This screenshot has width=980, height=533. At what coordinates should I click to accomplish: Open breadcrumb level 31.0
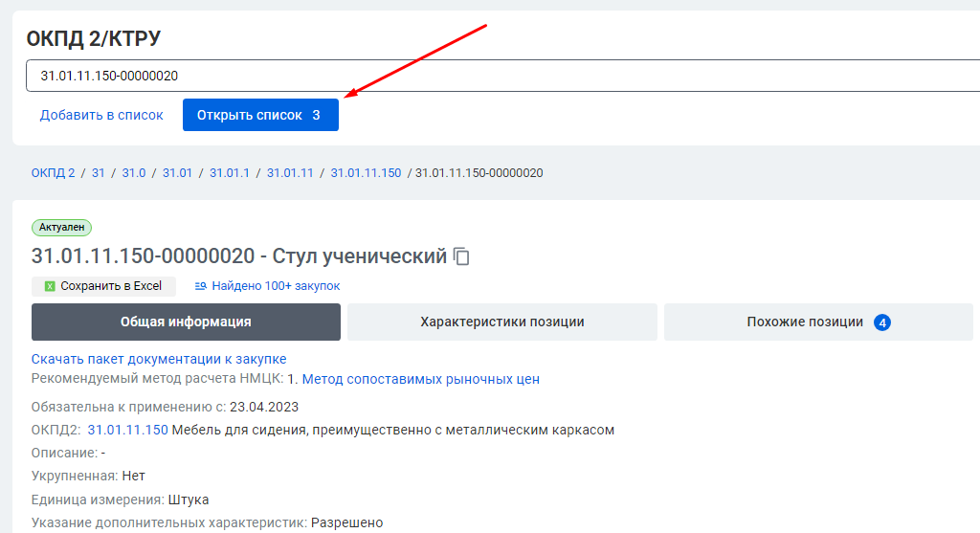point(134,173)
